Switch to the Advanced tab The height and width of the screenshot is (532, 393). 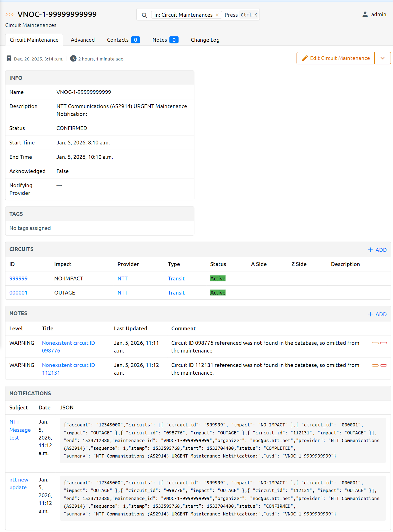pos(82,40)
